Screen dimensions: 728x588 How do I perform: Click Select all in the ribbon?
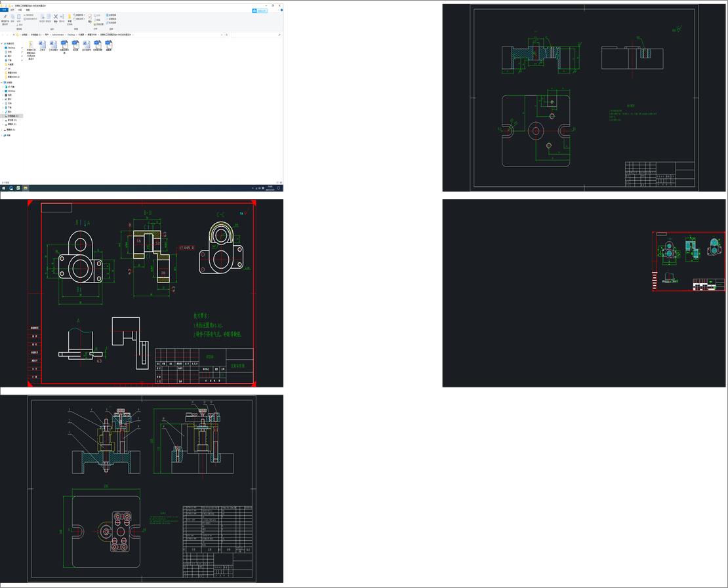112,14
